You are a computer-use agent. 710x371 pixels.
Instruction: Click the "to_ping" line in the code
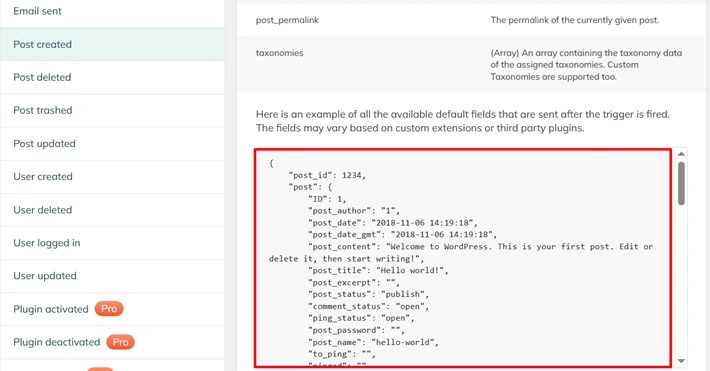tap(342, 354)
